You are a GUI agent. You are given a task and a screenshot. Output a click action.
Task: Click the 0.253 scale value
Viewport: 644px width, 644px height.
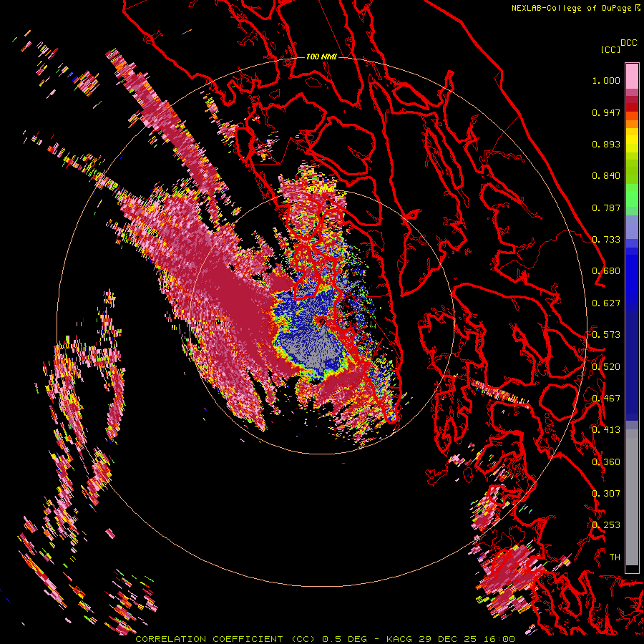tap(606, 525)
